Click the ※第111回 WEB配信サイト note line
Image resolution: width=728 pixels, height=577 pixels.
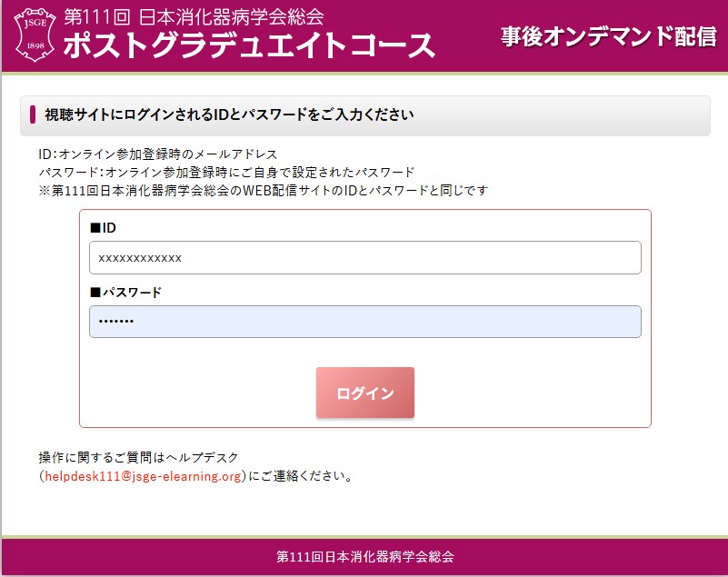[x=264, y=190]
